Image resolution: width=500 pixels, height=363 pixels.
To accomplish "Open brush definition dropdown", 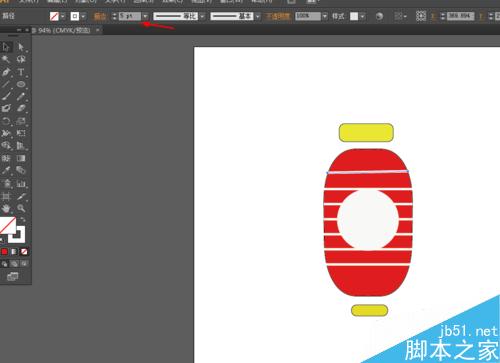I will click(x=257, y=16).
